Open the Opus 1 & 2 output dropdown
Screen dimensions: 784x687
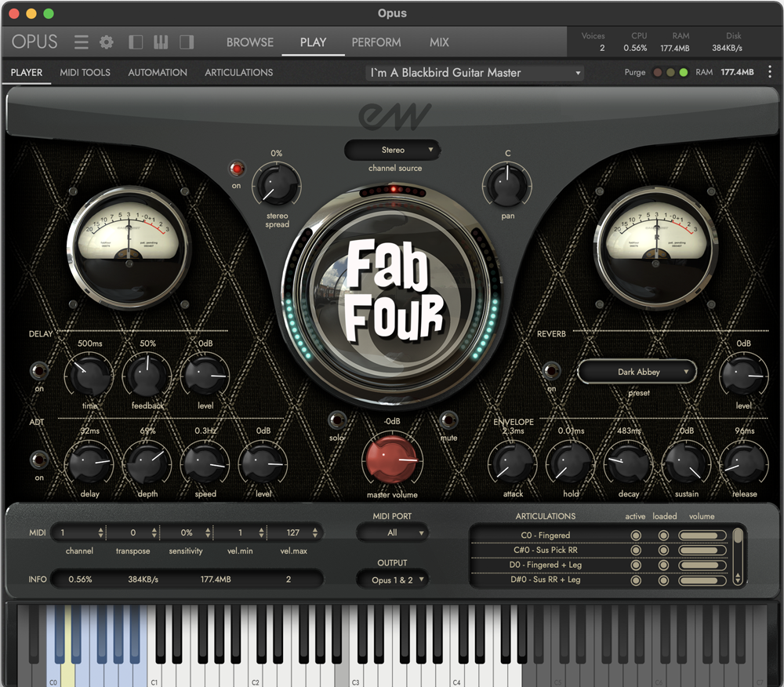(x=392, y=580)
